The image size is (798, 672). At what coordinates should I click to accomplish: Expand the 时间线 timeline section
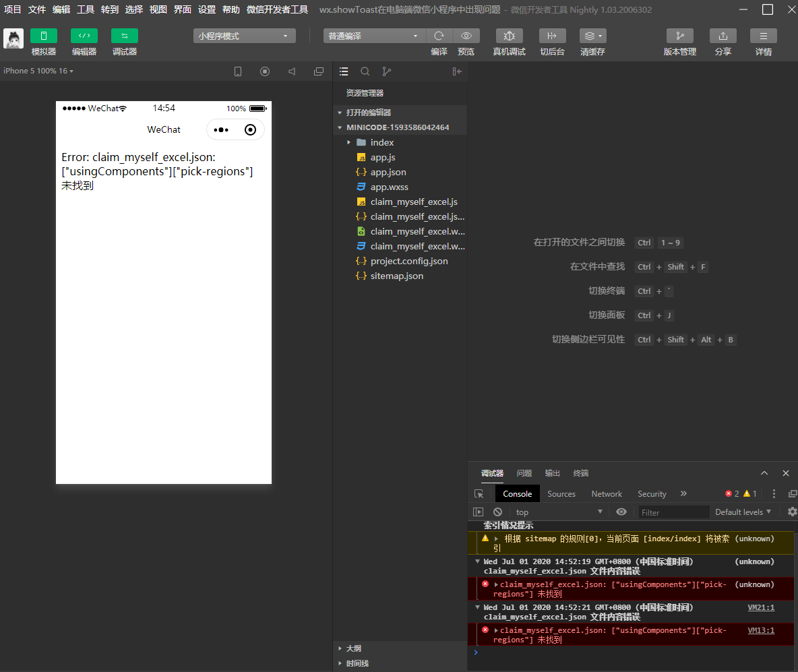400,663
